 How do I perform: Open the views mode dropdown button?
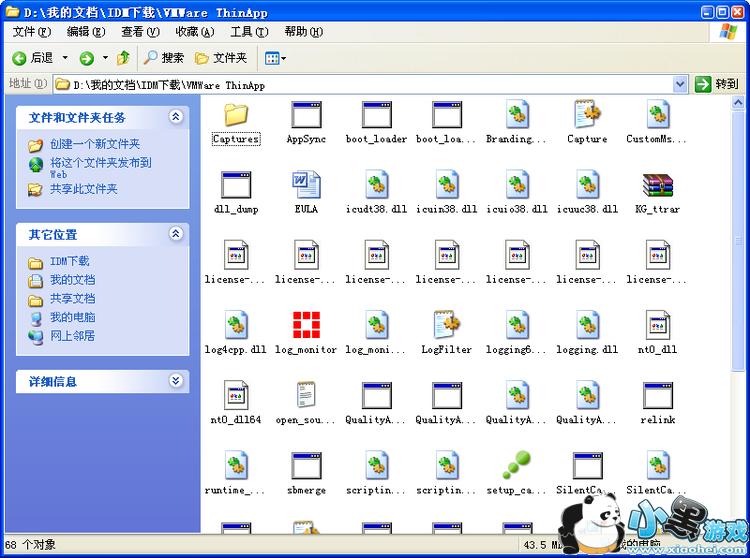point(276,58)
